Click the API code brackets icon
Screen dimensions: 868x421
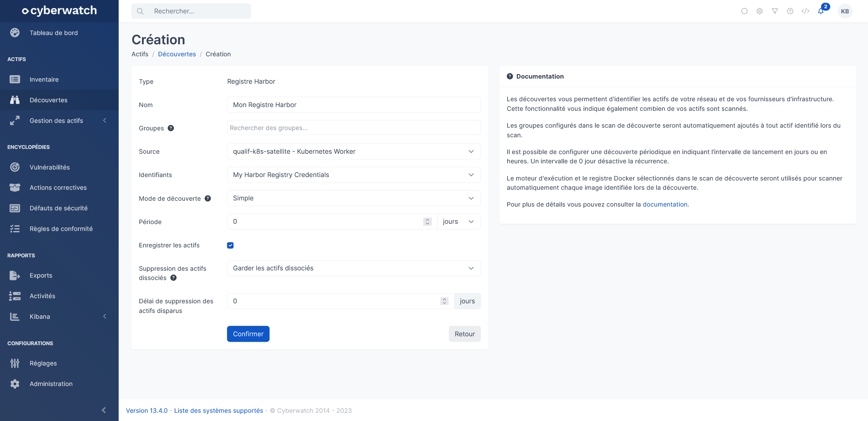[805, 11]
